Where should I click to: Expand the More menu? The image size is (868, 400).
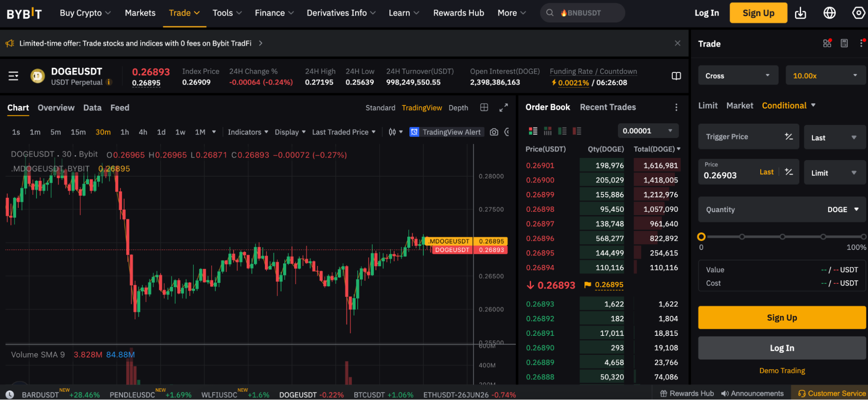tap(512, 13)
